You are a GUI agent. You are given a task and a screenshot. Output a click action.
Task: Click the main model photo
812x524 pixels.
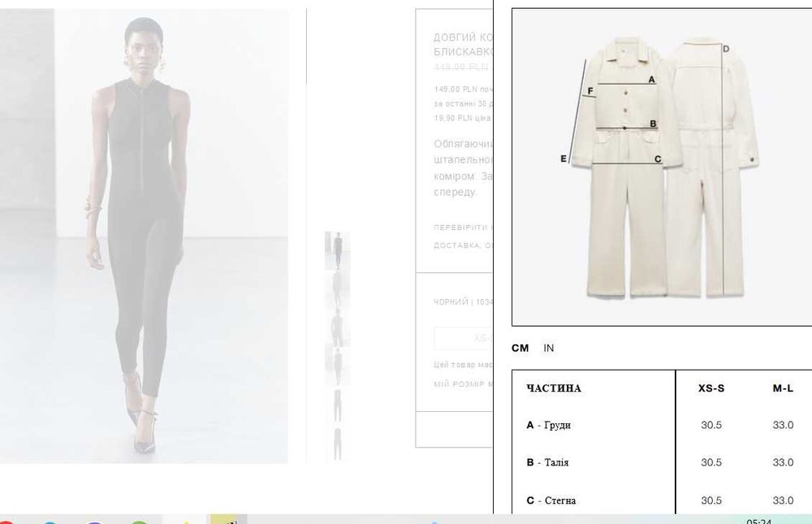(144, 236)
